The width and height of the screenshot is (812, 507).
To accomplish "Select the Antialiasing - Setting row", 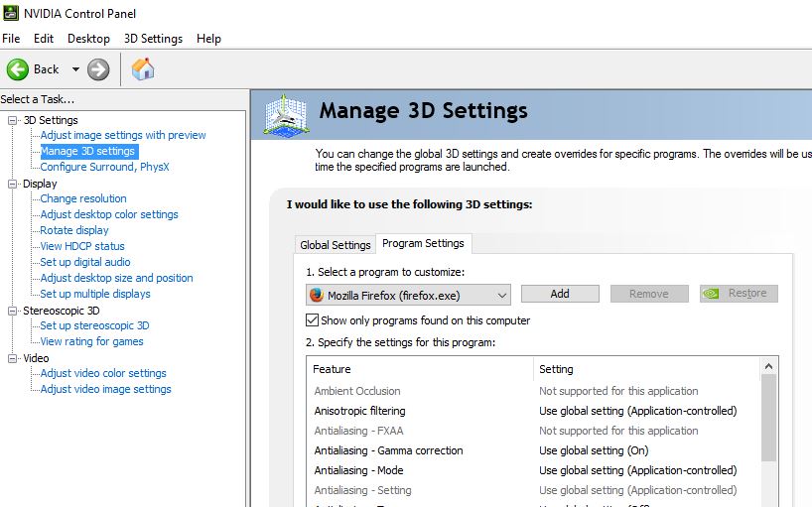I will point(533,490).
